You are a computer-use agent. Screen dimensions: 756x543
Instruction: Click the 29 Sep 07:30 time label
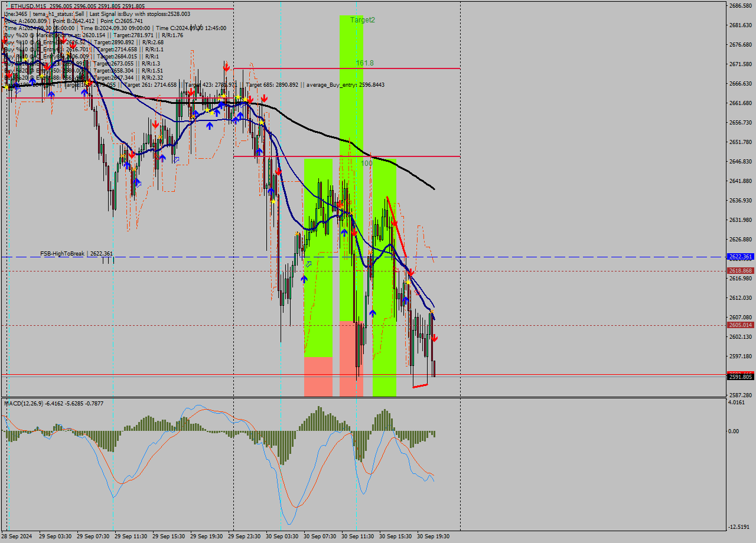(x=93, y=537)
